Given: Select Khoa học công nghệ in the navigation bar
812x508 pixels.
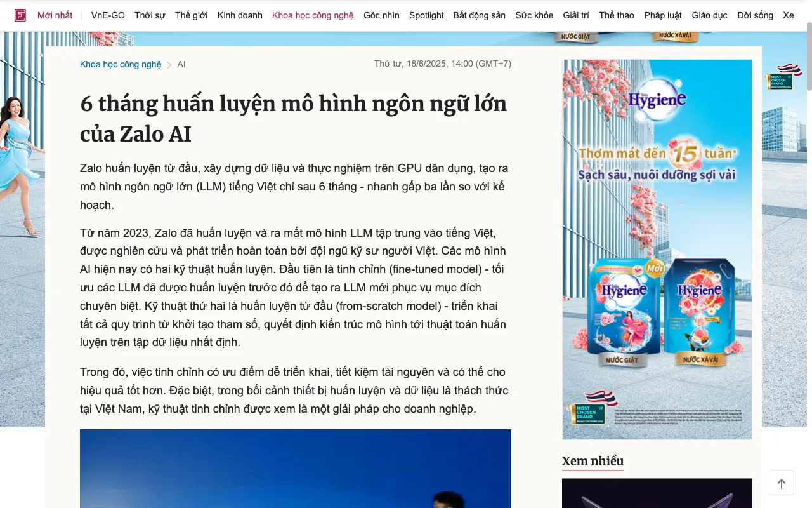Looking at the screenshot, I should pyautogui.click(x=313, y=15).
